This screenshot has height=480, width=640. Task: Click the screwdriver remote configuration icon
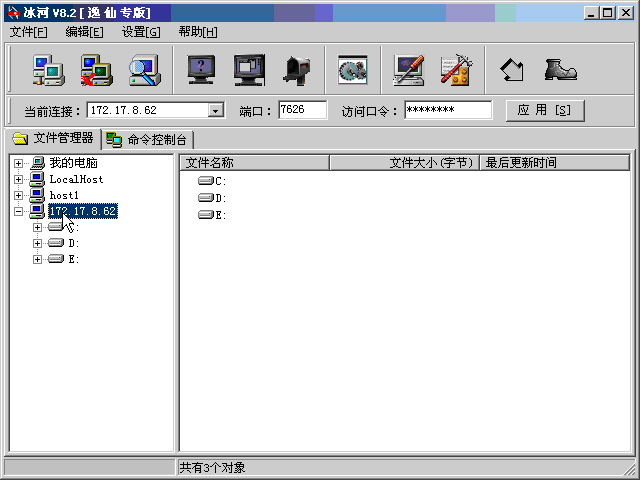[409, 70]
